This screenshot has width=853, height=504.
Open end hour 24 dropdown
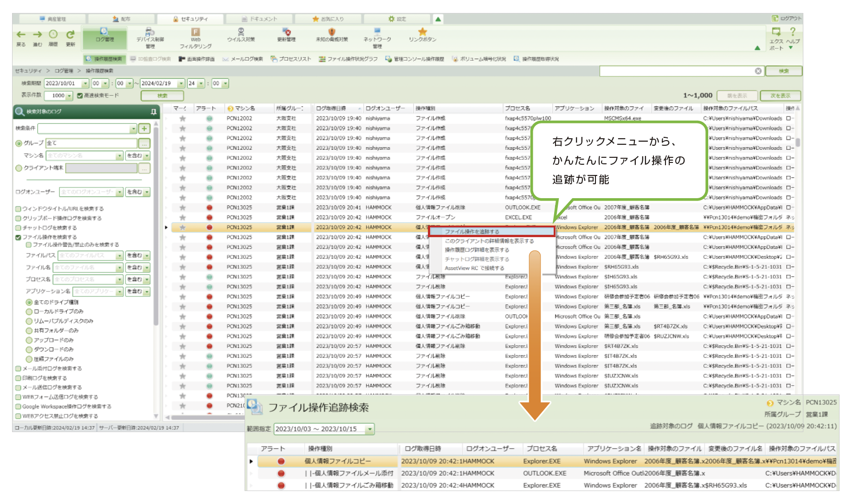[x=201, y=84]
